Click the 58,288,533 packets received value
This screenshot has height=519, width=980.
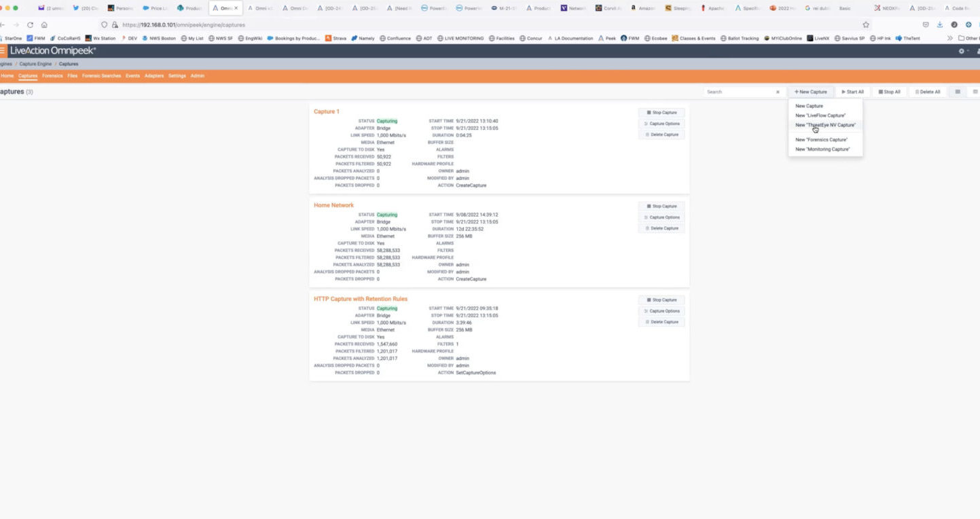pos(388,251)
